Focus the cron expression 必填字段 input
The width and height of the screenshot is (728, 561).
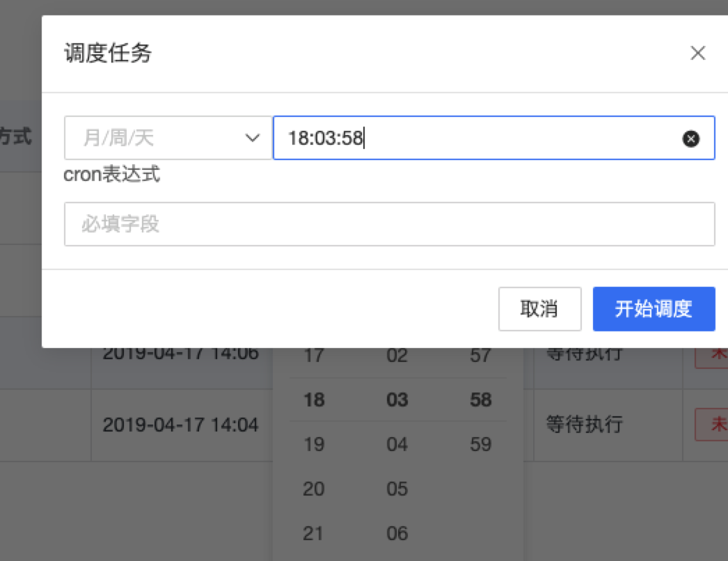[390, 224]
